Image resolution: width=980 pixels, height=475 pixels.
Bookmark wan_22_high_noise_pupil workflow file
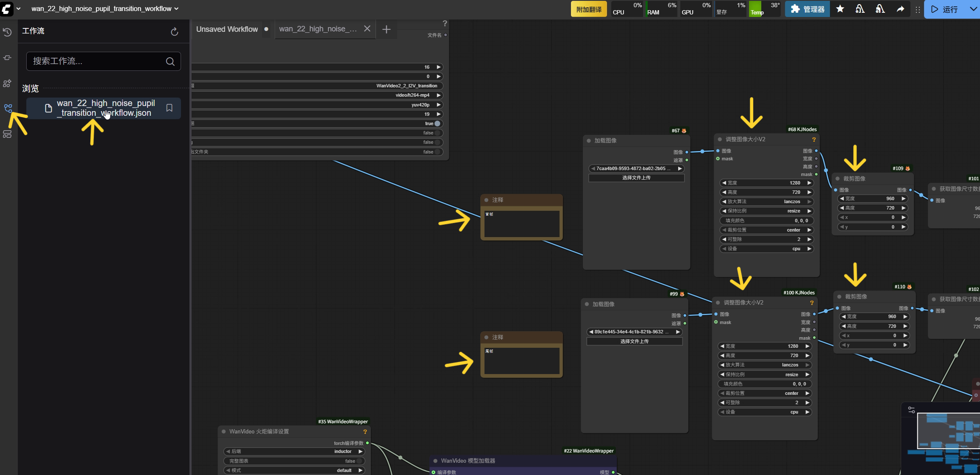coord(169,108)
